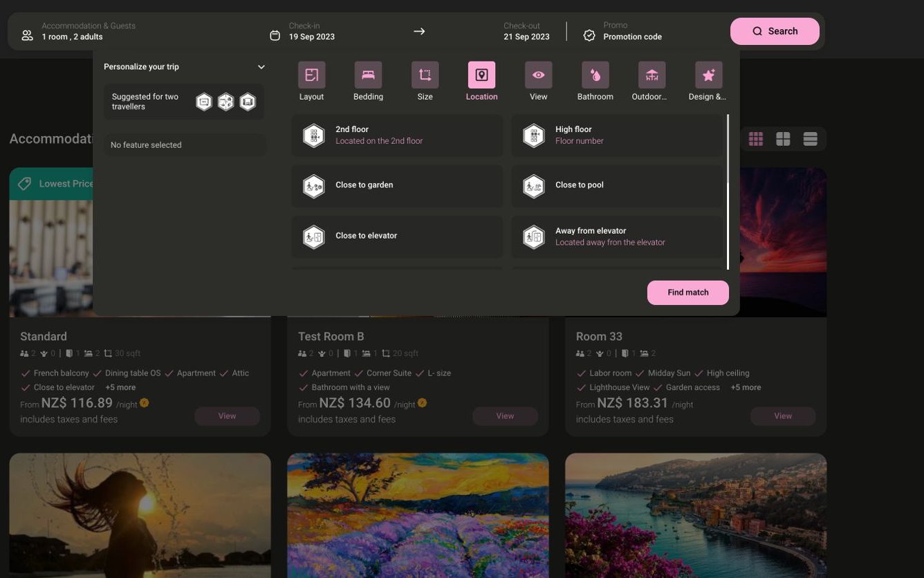
Task: Click View on the Test Room B card
Action: [x=505, y=416]
